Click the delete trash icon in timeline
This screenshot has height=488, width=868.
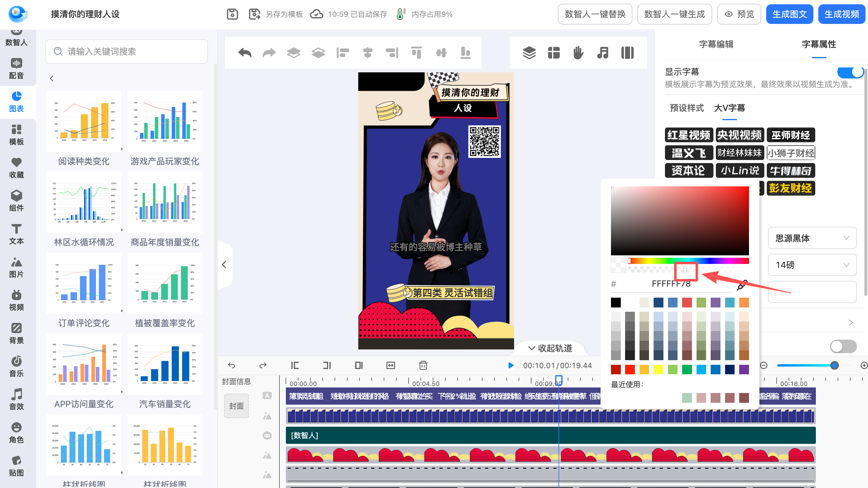tap(423, 365)
